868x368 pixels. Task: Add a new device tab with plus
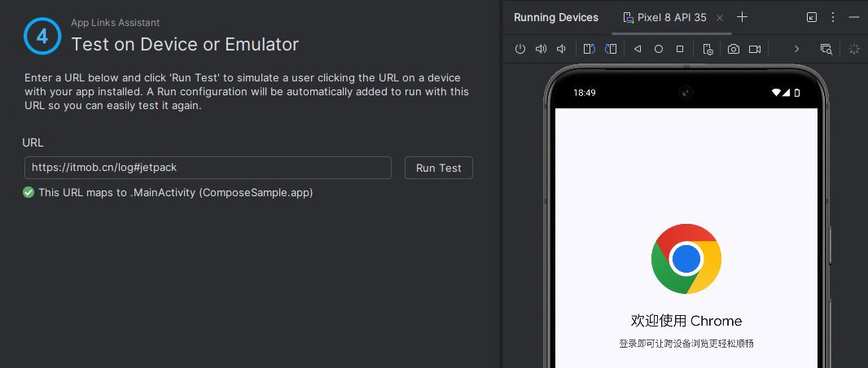coord(743,17)
